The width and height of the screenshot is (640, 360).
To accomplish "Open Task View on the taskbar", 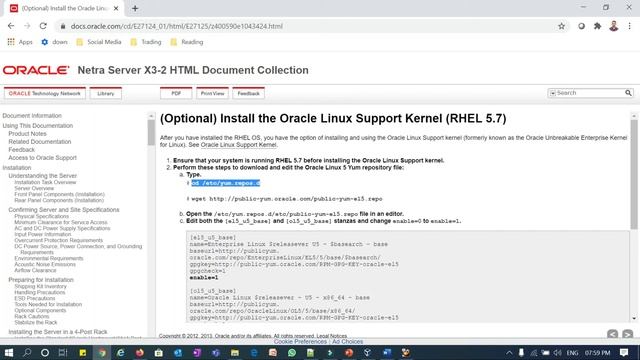I will [63, 352].
